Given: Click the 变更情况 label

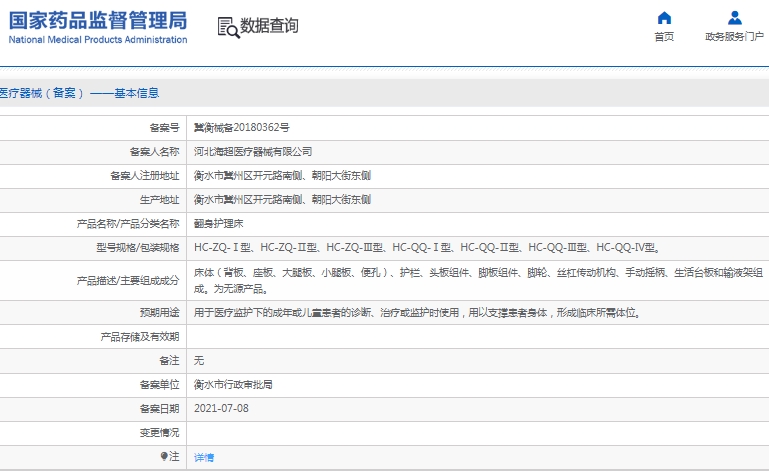Looking at the screenshot, I should click(x=159, y=433).
